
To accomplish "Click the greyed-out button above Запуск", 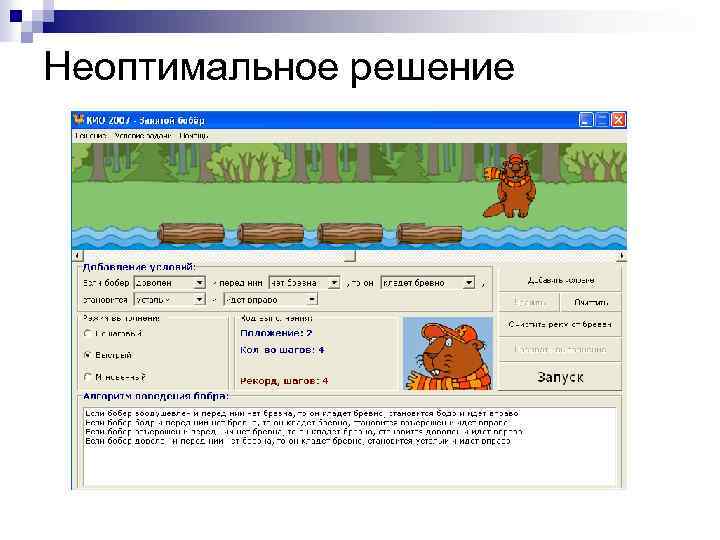I will 560,349.
